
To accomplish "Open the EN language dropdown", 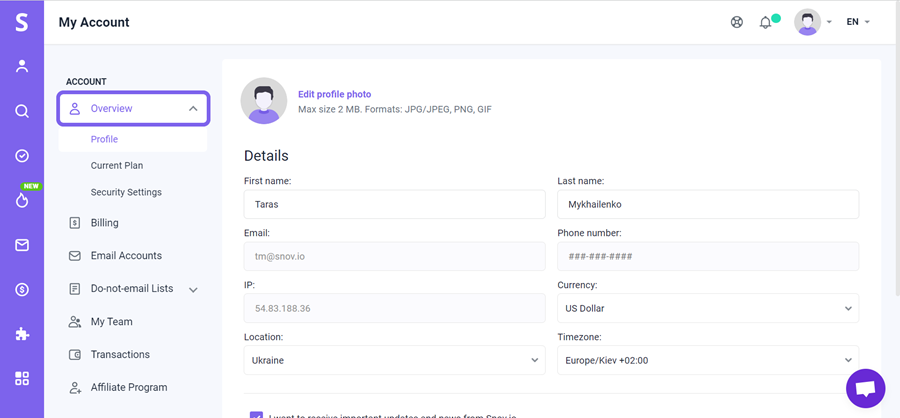I will point(858,22).
